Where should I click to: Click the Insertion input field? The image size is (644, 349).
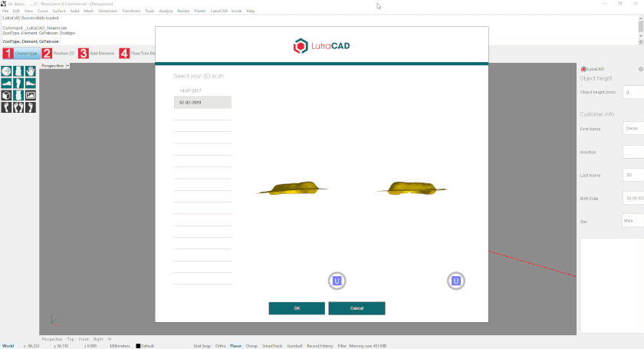coord(633,152)
